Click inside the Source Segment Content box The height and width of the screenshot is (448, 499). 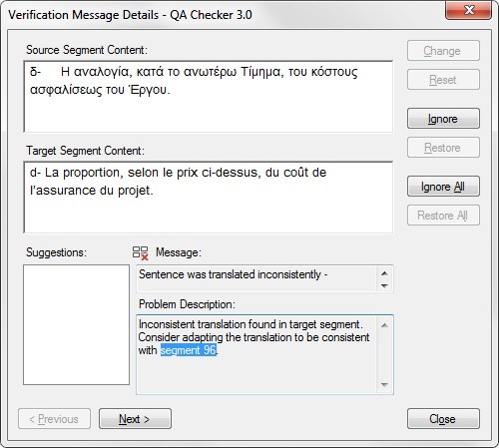pos(209,97)
